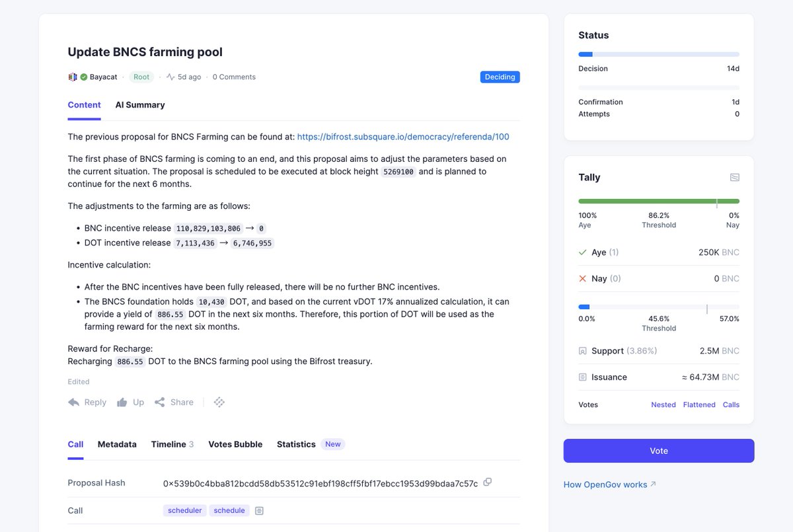Click the Support row icon

click(582, 351)
